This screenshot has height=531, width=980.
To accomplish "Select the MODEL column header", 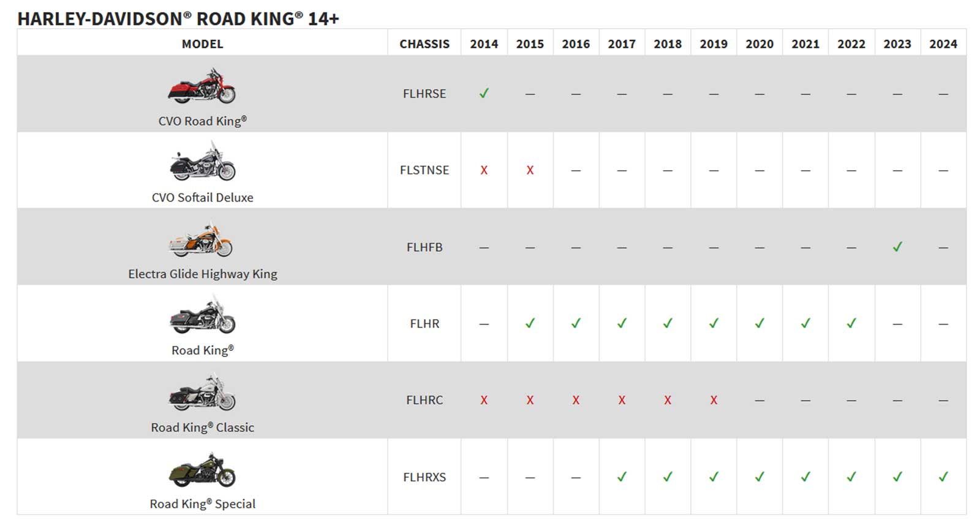I will tap(203, 44).
